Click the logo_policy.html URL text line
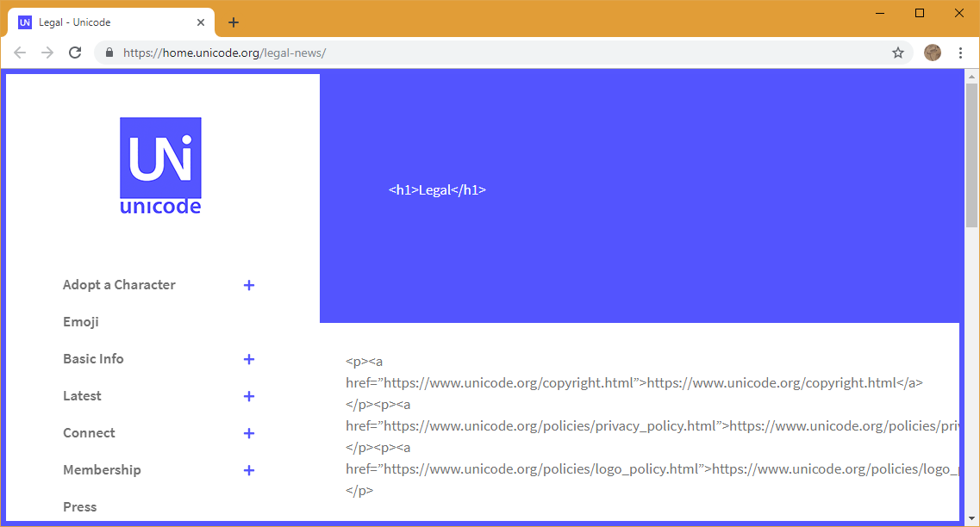Viewport: 980px width, 527px height. [x=652, y=469]
